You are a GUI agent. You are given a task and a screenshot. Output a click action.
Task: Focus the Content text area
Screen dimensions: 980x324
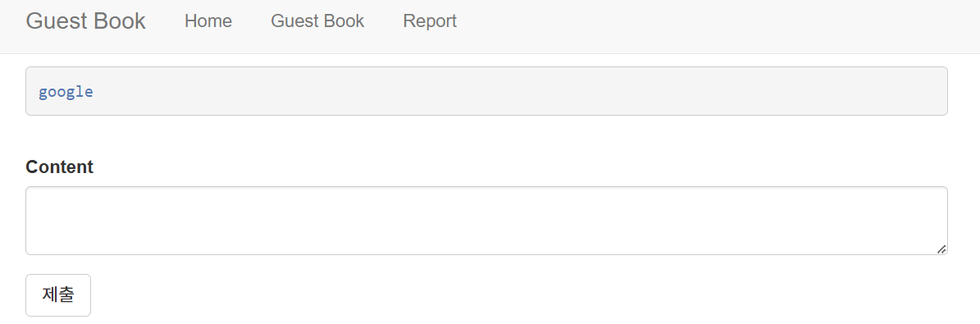coord(486,220)
